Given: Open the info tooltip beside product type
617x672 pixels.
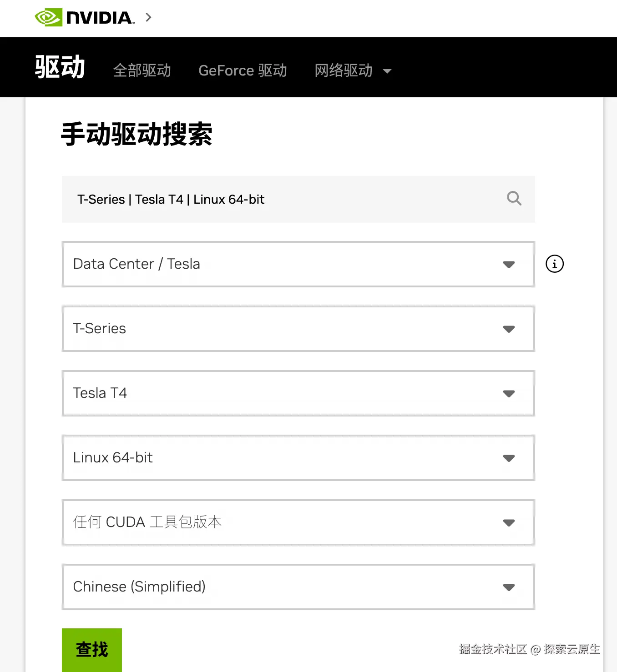Looking at the screenshot, I should pyautogui.click(x=555, y=264).
